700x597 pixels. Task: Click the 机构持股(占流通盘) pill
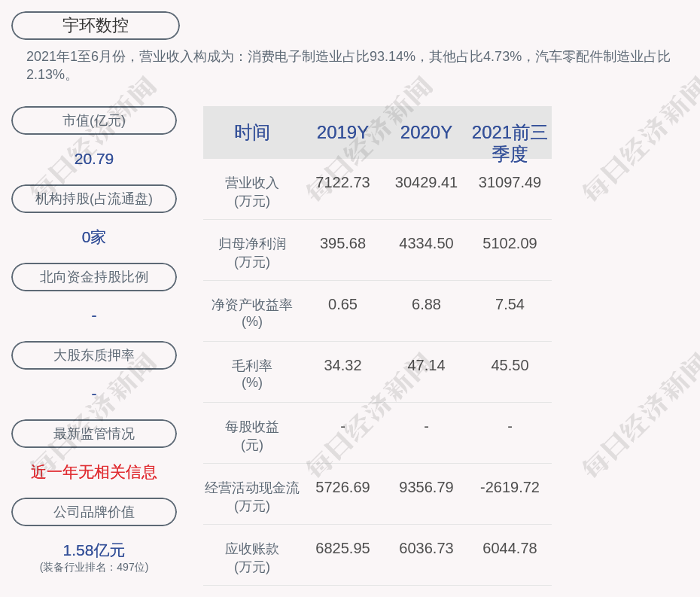[94, 199]
